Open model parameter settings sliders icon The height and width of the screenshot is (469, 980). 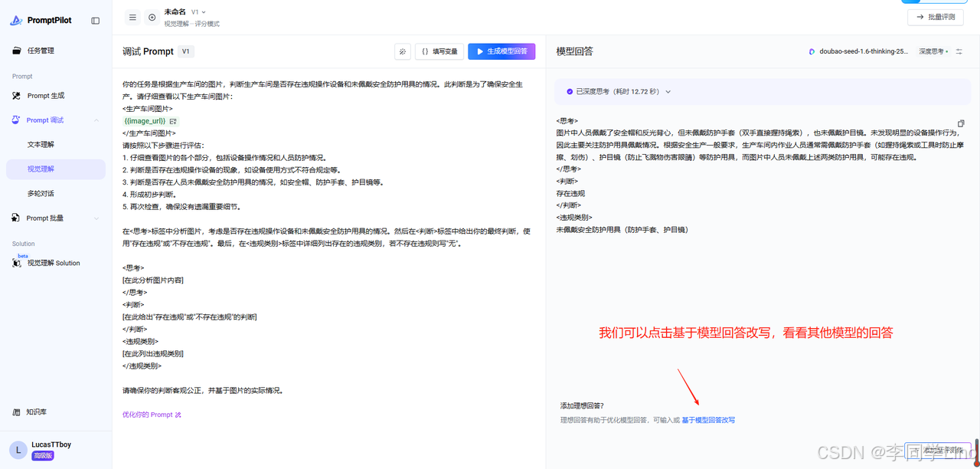click(x=959, y=51)
